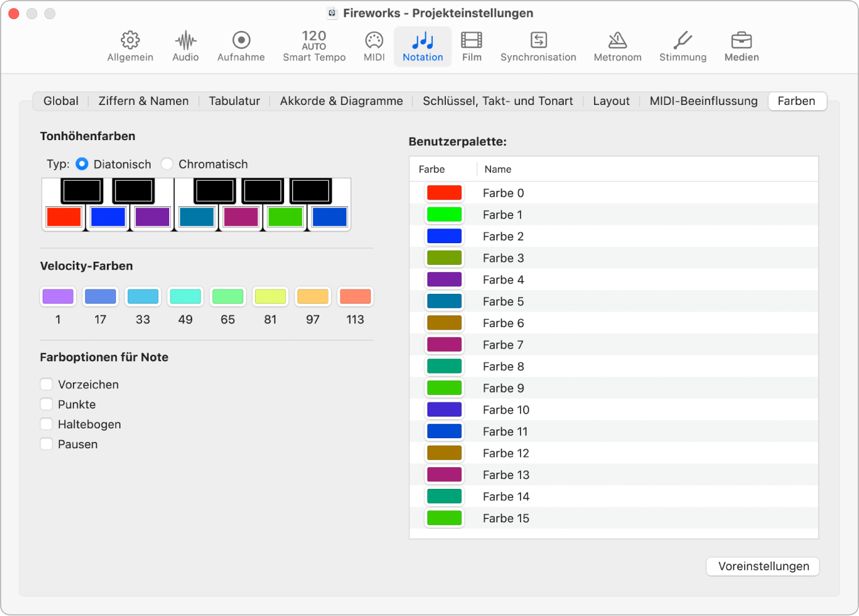Tick the Haltebogen checkbox
Image resolution: width=859 pixels, height=616 pixels.
click(46, 424)
